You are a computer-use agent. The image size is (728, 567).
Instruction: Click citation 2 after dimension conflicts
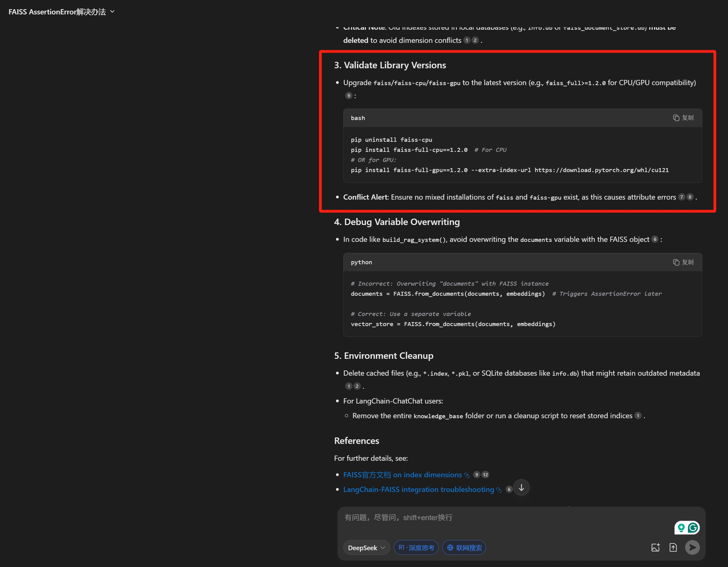[x=475, y=40]
